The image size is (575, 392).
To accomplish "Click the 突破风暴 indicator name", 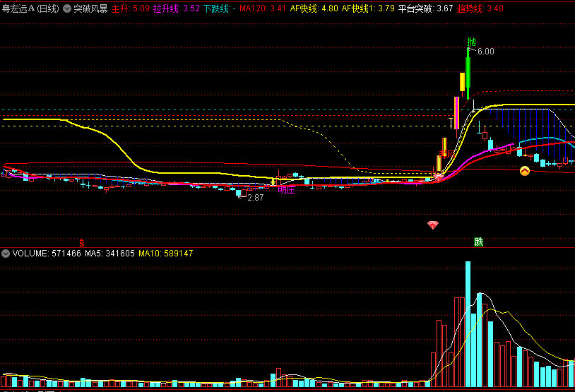I will 90,8.
